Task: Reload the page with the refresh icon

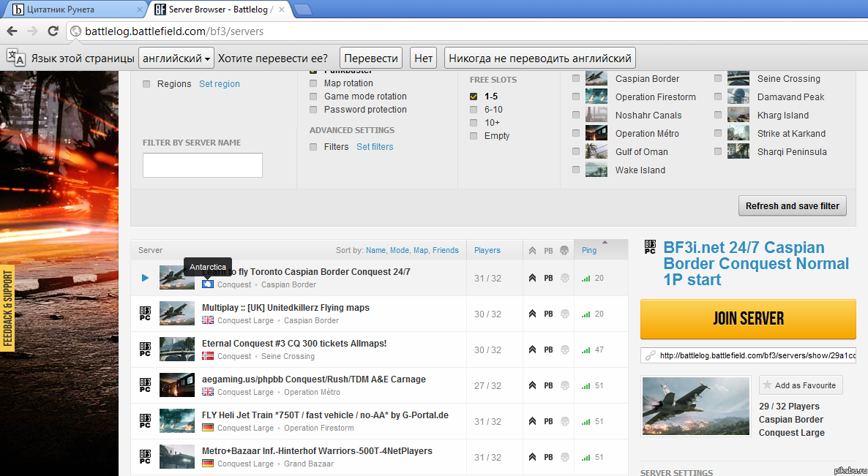Action: (53, 31)
